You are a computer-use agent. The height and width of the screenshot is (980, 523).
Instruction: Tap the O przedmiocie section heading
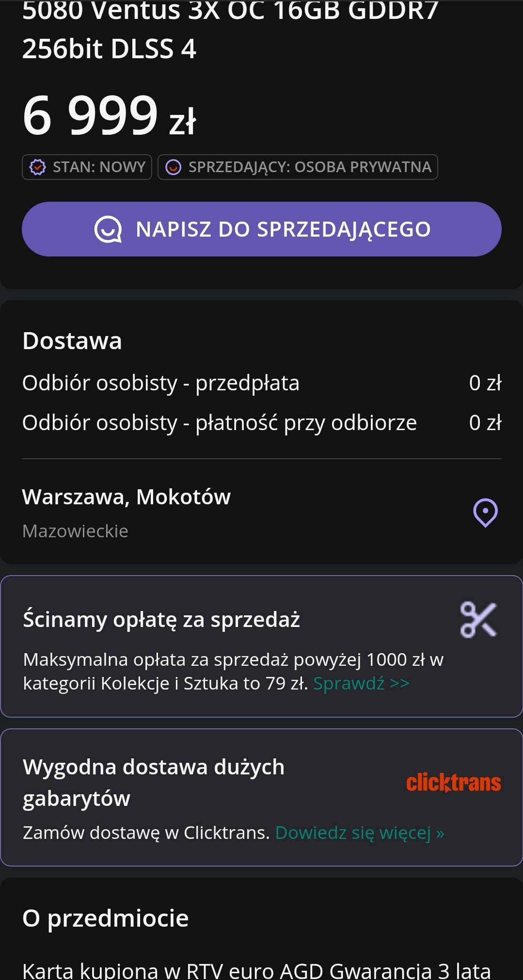[106, 918]
